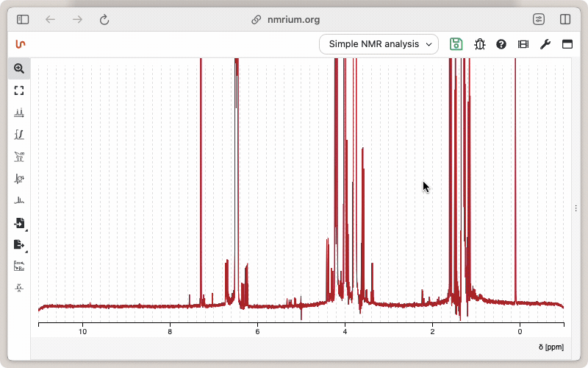Open general settings wrench icon
Screen dimensions: 588x368
point(545,44)
